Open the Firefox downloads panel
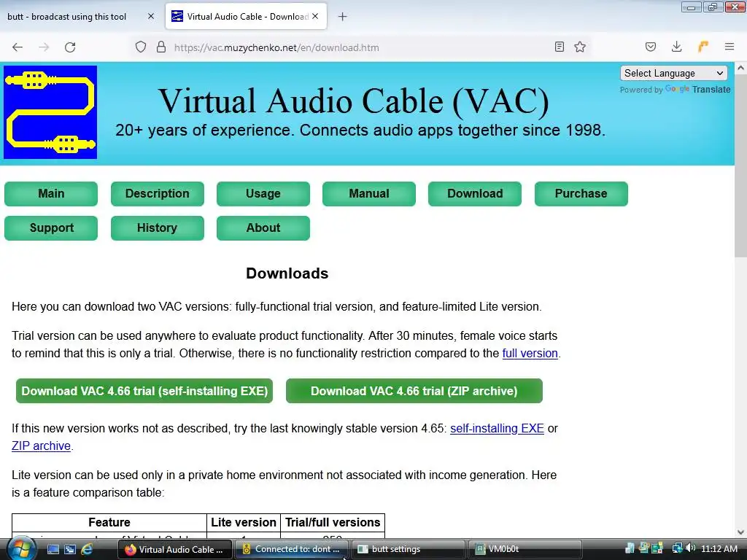 (676, 47)
